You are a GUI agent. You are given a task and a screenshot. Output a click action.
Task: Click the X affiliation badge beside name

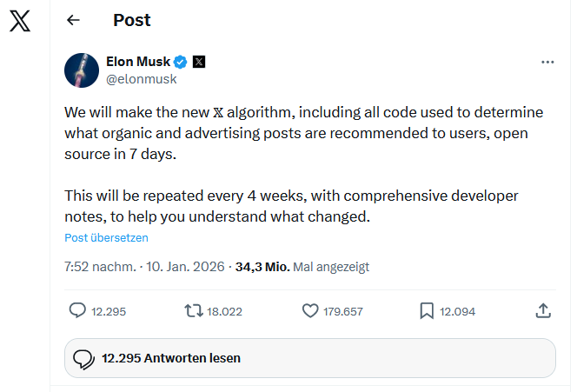[199, 62]
